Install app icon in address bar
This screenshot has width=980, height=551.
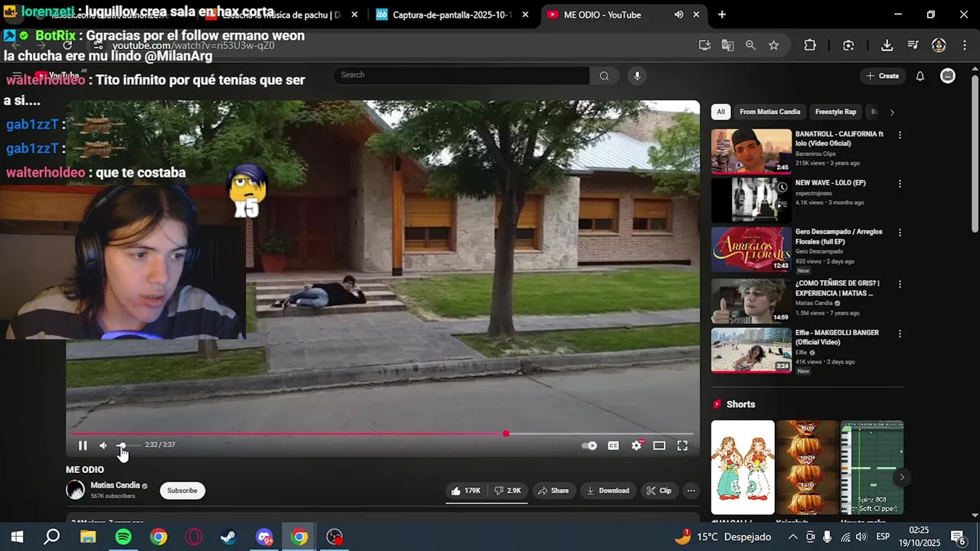point(704,45)
